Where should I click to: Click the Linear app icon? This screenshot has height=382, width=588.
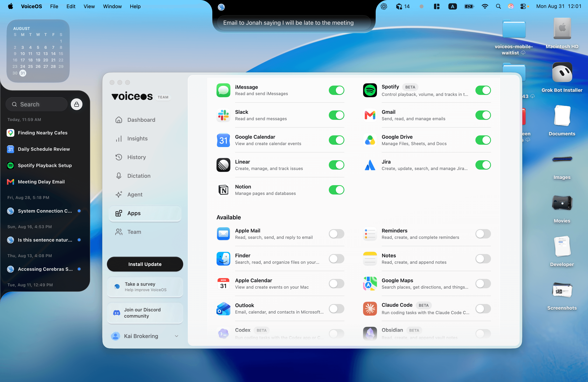pos(223,165)
